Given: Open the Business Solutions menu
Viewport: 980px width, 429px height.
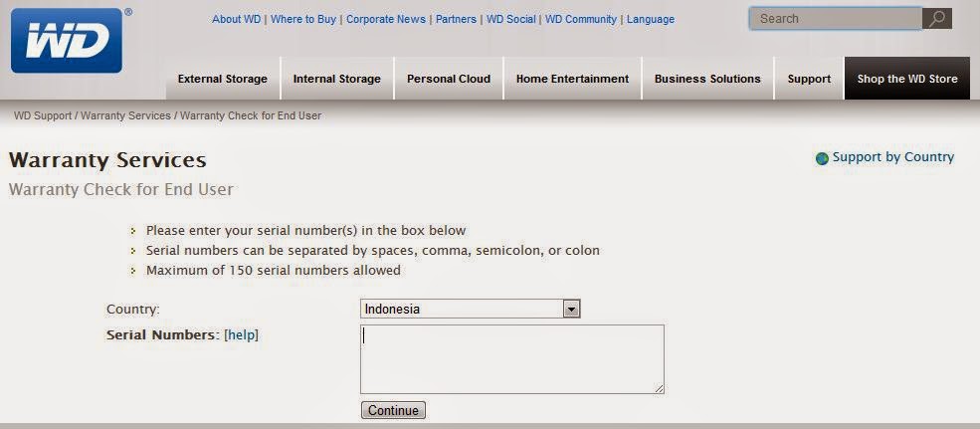Looking at the screenshot, I should click(x=707, y=79).
